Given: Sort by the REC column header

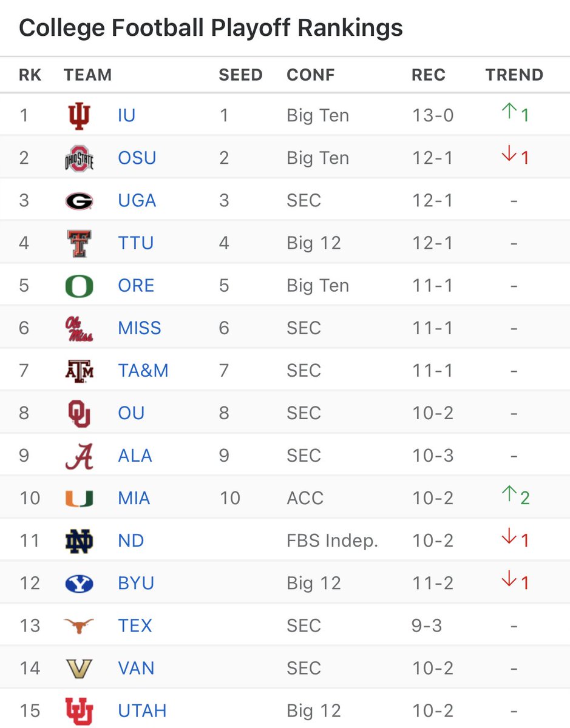Looking at the screenshot, I should coord(429,75).
